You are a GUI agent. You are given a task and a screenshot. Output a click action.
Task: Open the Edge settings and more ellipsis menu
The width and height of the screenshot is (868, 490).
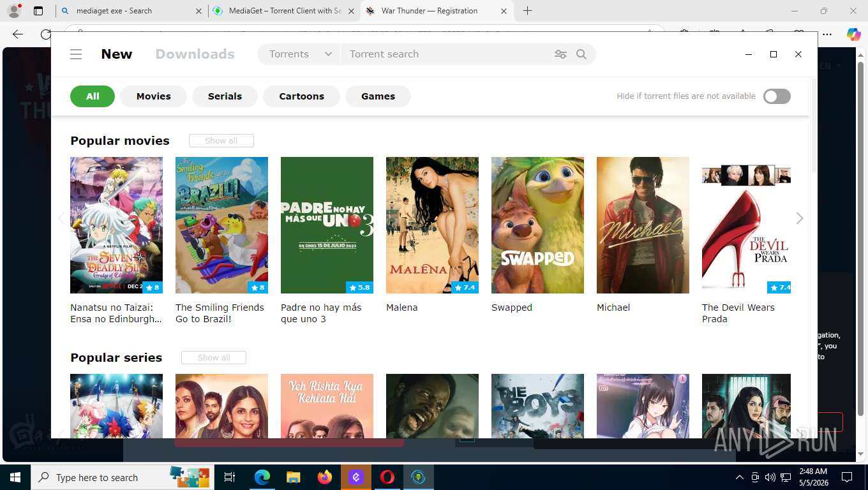pos(827,34)
